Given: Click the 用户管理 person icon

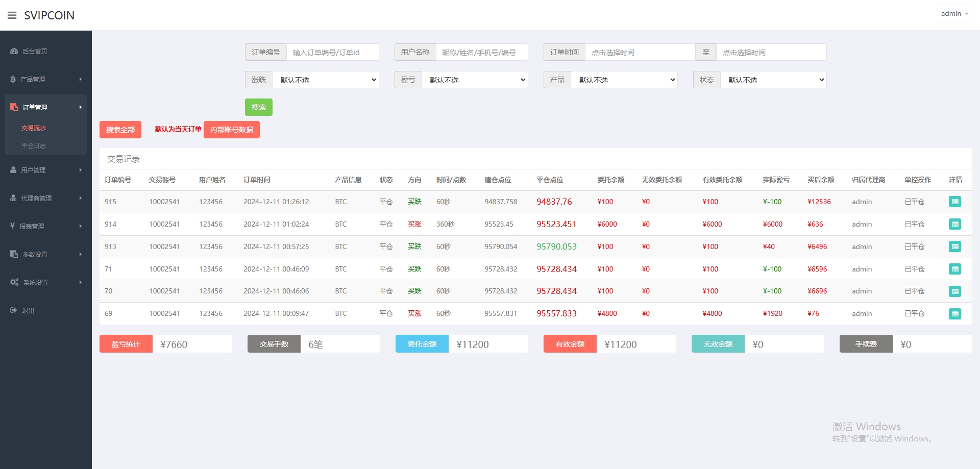Looking at the screenshot, I should tap(13, 170).
